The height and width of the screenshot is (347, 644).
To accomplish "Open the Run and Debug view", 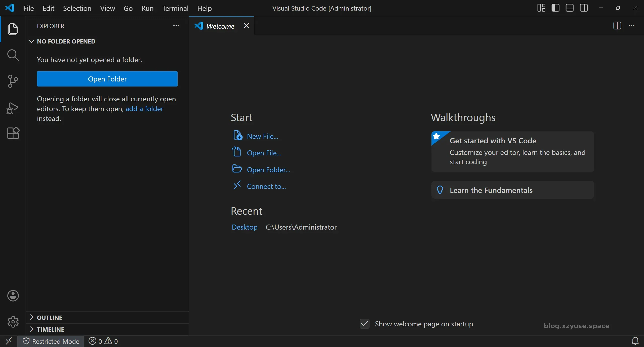I will tap(13, 108).
